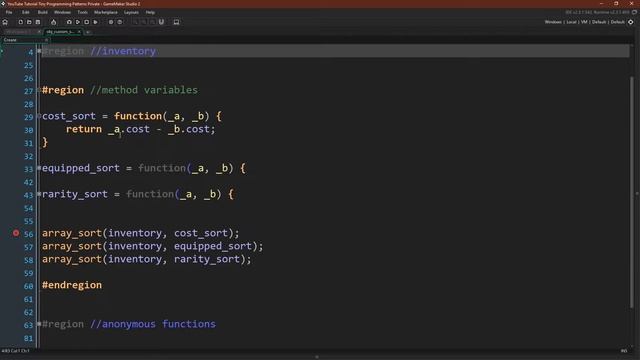Click the Windows | Local | VM target selector
This screenshot has height=360, width=640.
pyautogui.click(x=584, y=22)
